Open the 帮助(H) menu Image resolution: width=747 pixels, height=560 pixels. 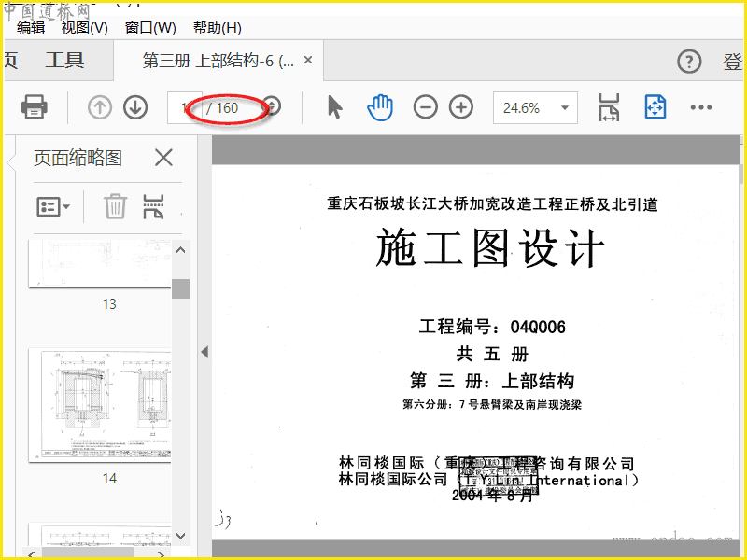(218, 28)
